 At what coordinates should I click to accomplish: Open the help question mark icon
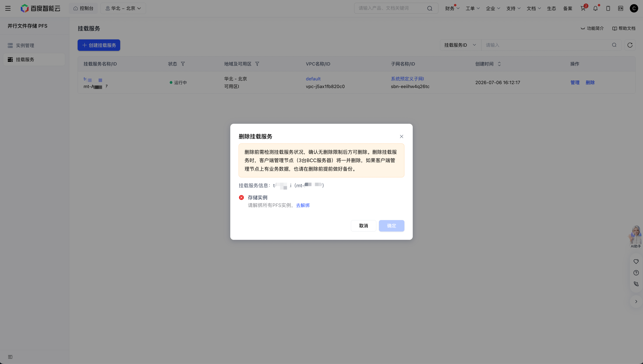tap(636, 273)
